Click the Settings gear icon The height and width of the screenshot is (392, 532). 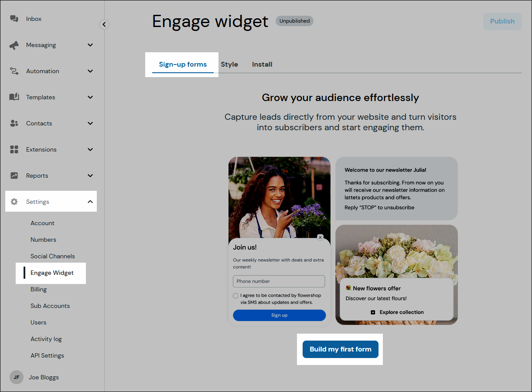tap(14, 201)
